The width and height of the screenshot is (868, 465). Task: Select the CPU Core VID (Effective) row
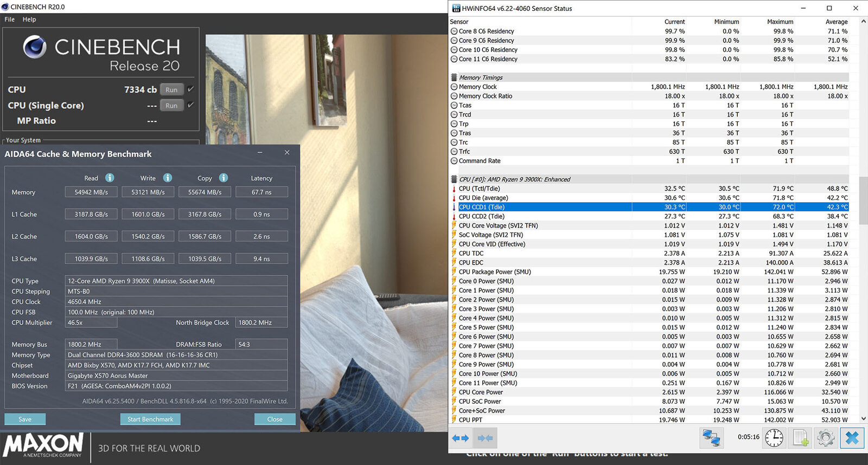pos(649,244)
